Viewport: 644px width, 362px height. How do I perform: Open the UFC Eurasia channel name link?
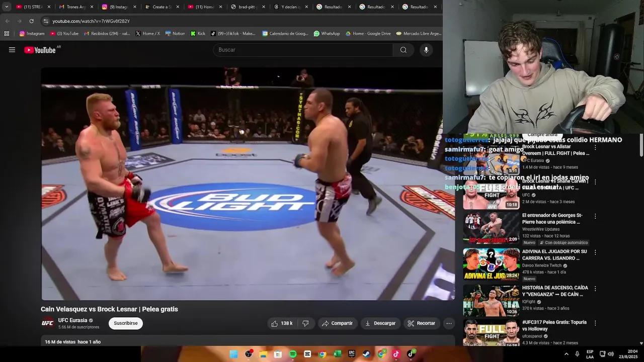pos(73,320)
